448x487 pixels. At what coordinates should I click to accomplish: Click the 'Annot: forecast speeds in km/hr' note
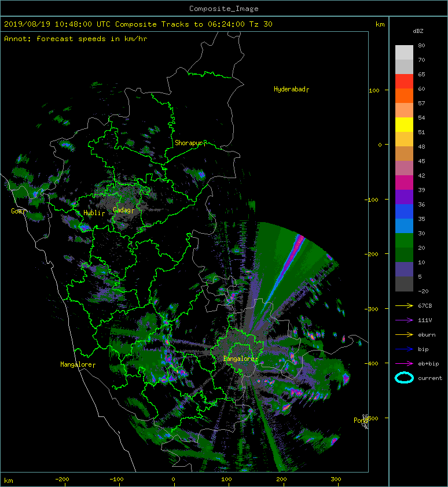click(76, 39)
